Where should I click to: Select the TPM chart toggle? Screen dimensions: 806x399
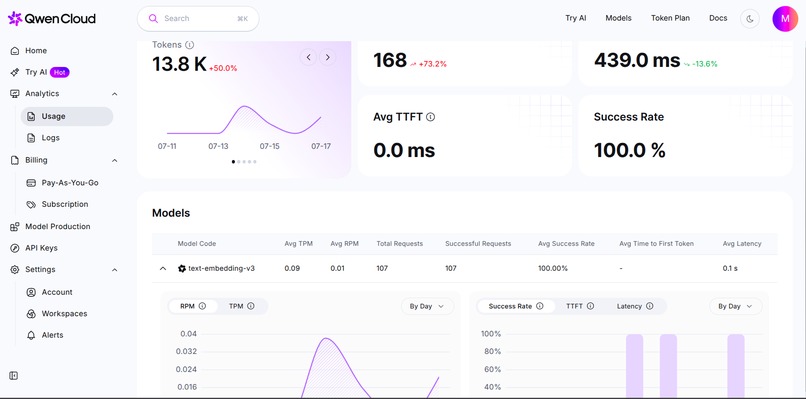pos(242,306)
